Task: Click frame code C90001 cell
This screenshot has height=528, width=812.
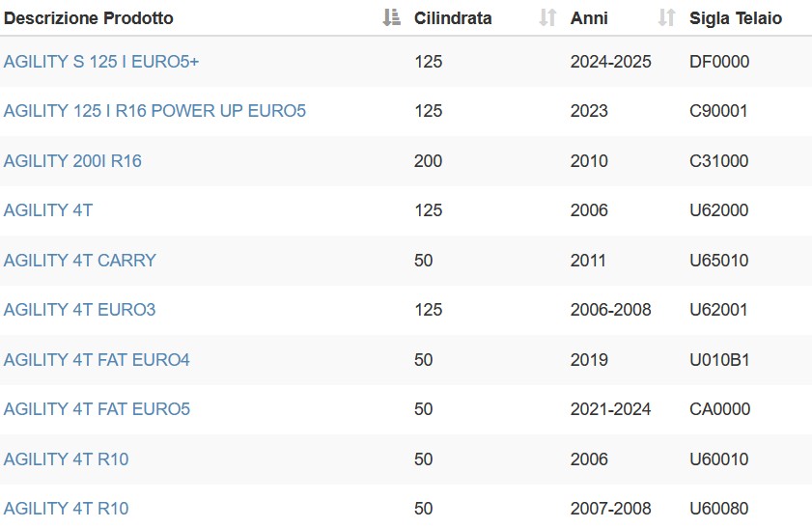Action: (718, 111)
